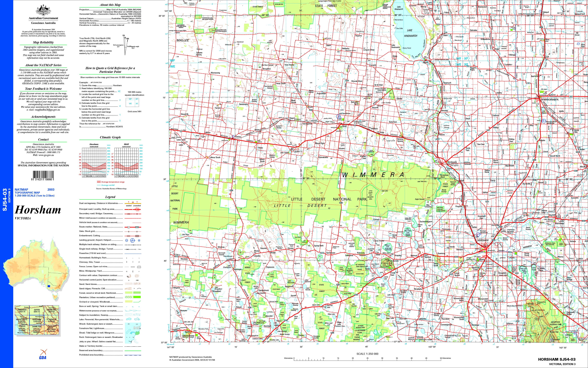The image size is (588, 368).
Task: Click the 100 000 metre square identification diagram
Action: coord(132,102)
